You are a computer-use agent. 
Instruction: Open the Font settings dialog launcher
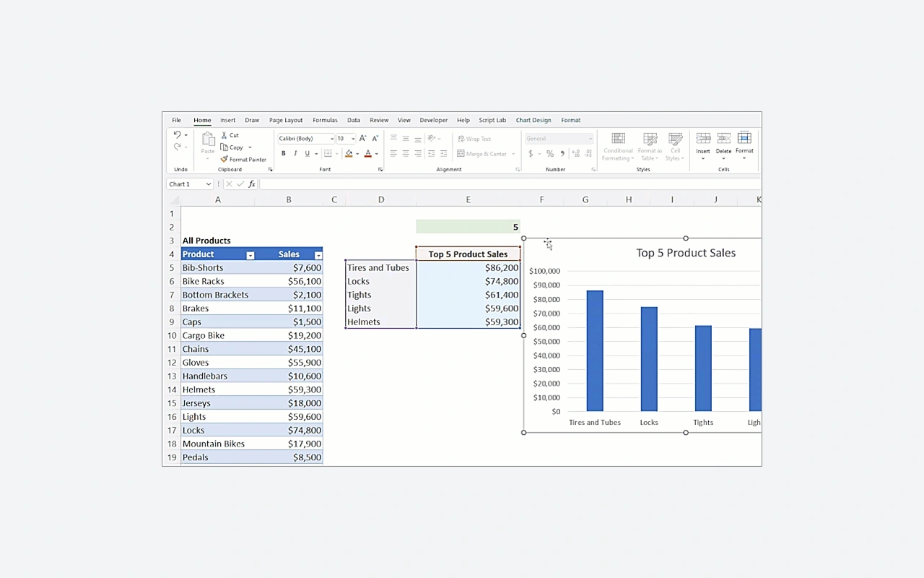pyautogui.click(x=380, y=170)
